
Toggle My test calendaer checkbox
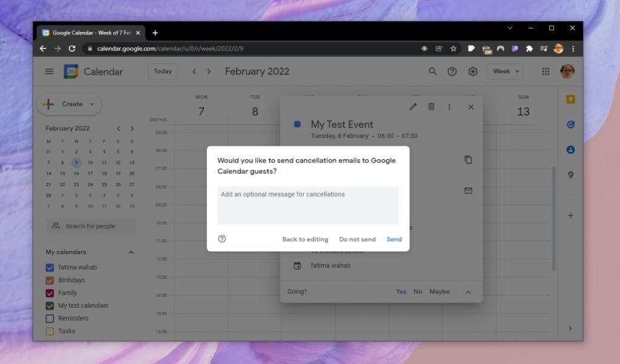click(50, 305)
